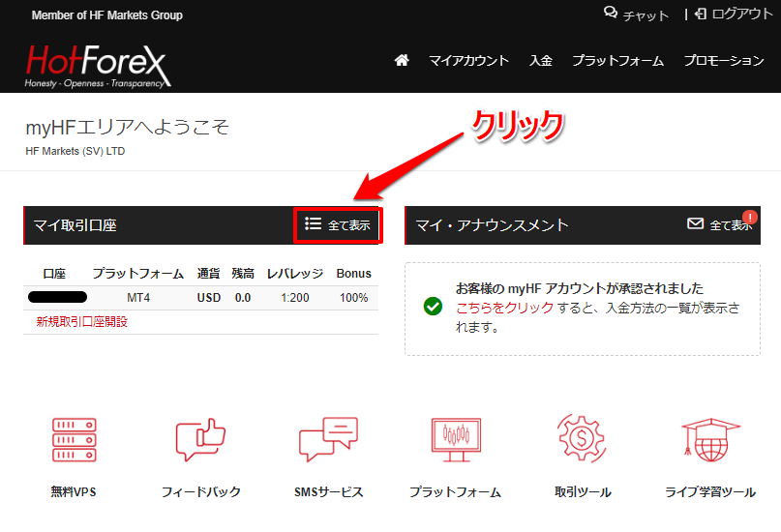
Task: Open the プロモーション menu
Action: point(724,61)
